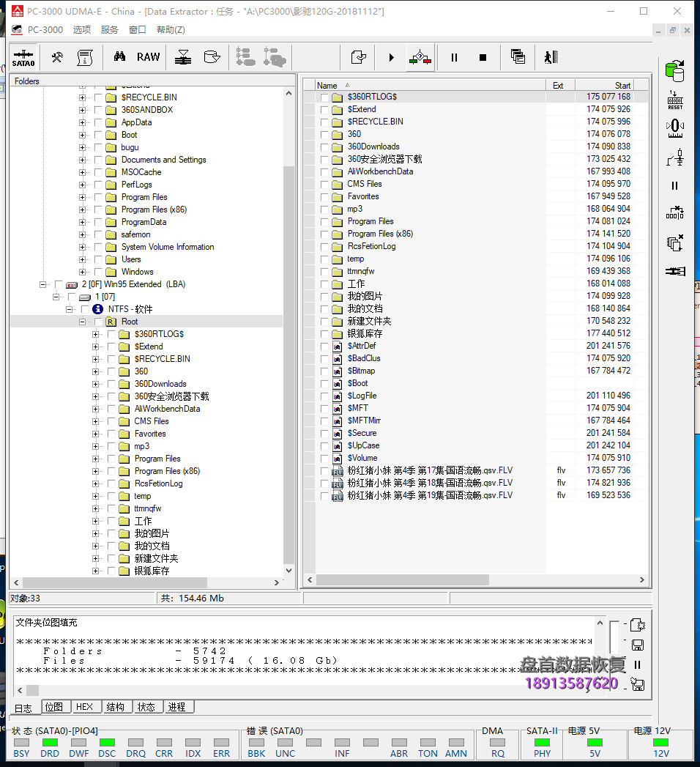Screen dimensions: 700x767
Task: Tick the Users folder checkbox in tree
Action: point(98,260)
